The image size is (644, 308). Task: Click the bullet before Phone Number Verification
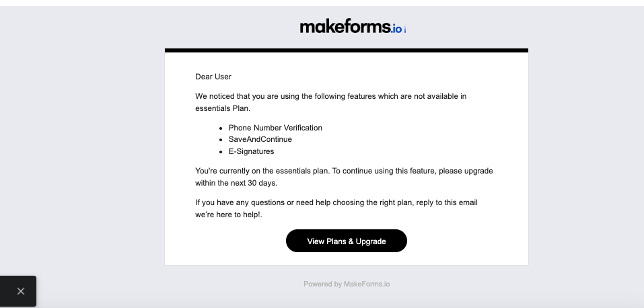point(221,128)
